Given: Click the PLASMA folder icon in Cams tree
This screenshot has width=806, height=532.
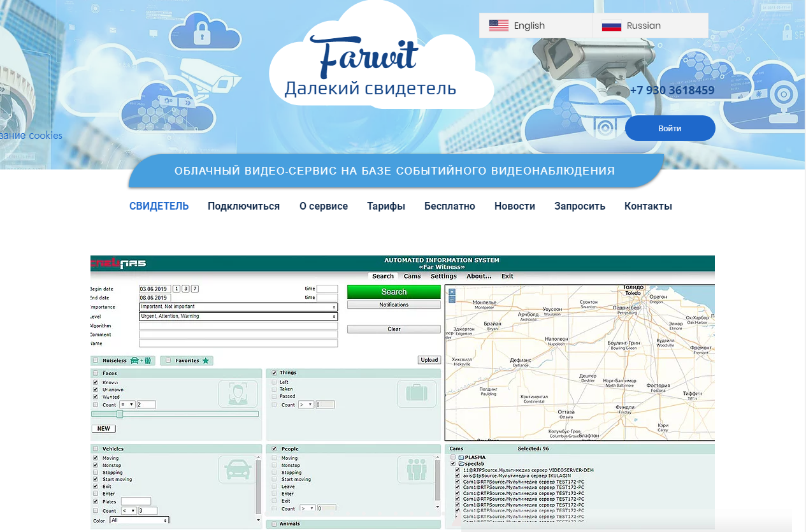Looking at the screenshot, I should click(x=461, y=457).
